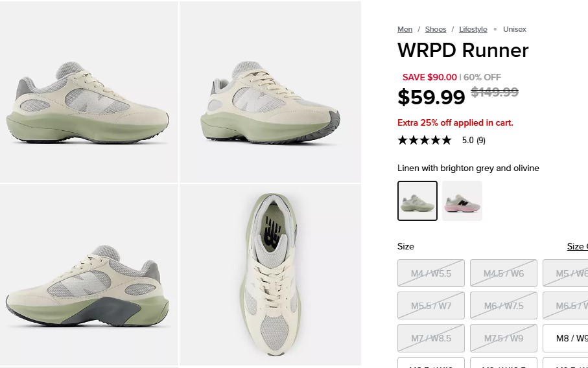Open the angled front-view shoe image

(270, 91)
